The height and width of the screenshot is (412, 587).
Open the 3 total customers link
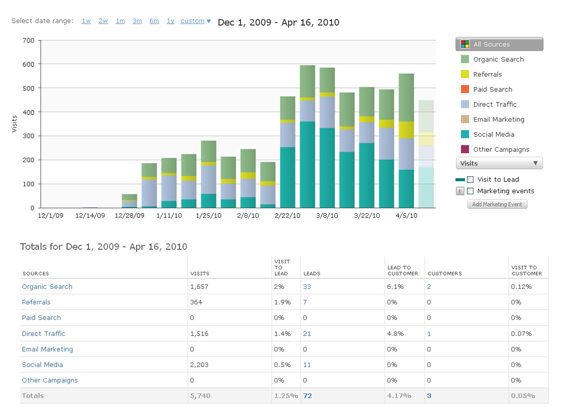click(429, 396)
